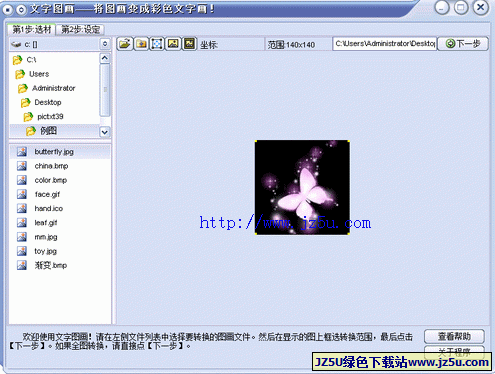Image resolution: width=495 pixels, height=374 pixels.
Task: Click the pictxt39 folder icon
Action: pos(28,117)
